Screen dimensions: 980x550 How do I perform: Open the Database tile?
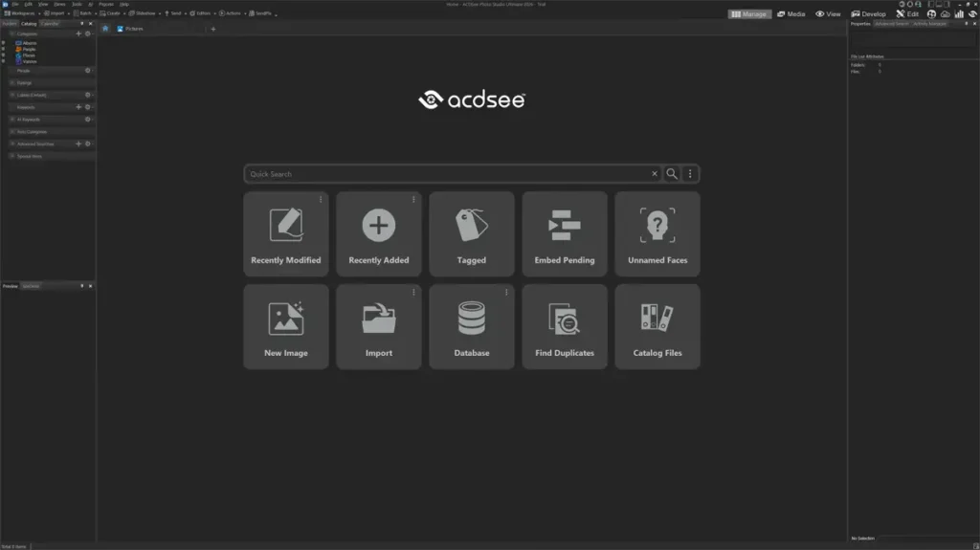(471, 327)
